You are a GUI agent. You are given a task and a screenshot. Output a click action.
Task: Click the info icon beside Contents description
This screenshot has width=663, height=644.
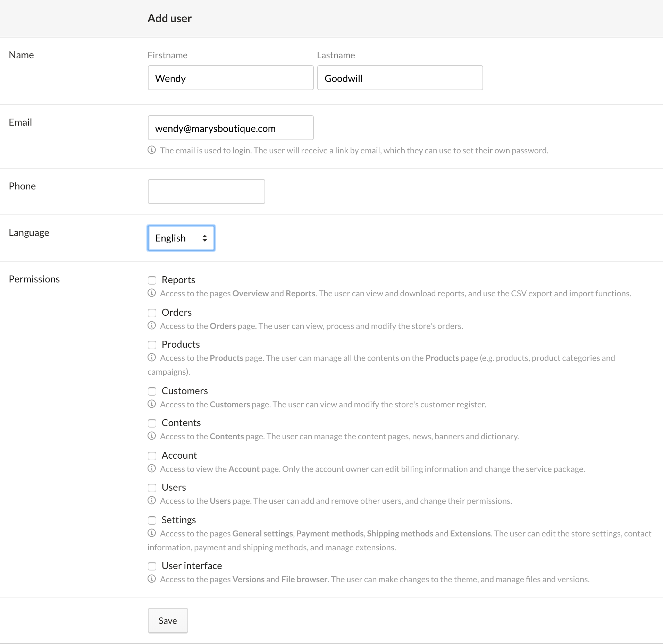152,436
